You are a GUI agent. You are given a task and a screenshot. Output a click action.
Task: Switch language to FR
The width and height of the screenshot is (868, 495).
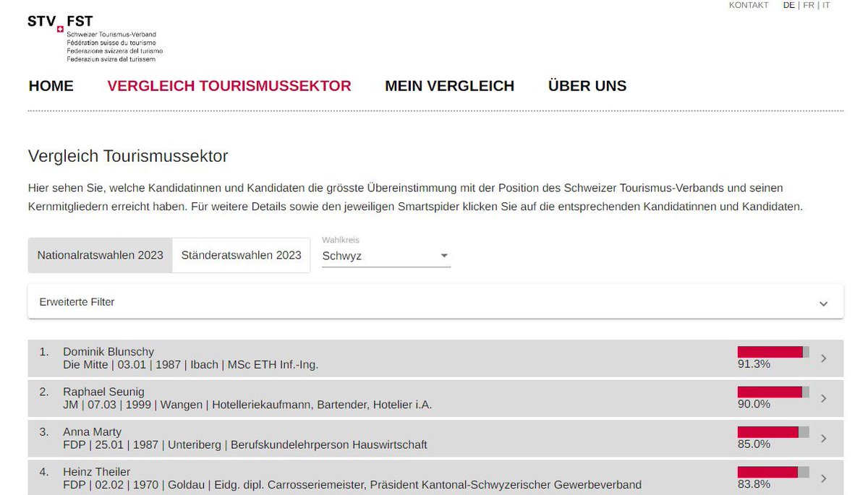[809, 5]
